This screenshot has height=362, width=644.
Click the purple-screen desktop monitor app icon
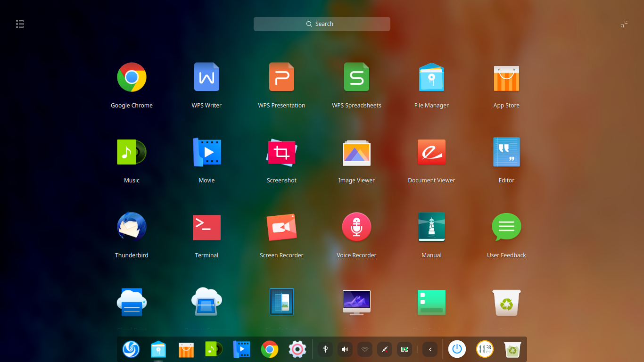(x=356, y=302)
